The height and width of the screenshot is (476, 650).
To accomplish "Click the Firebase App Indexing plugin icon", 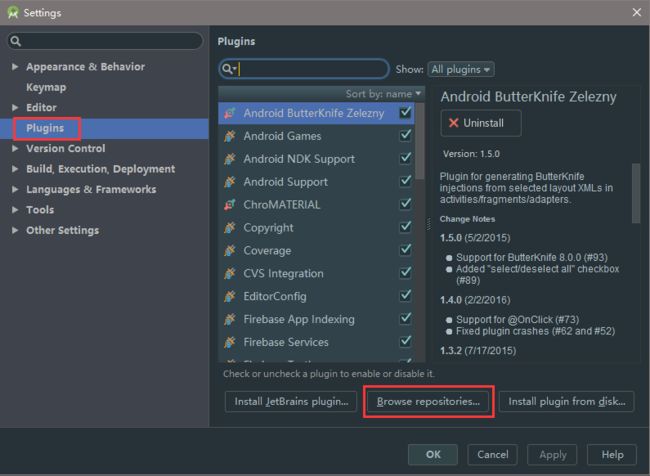I will (x=230, y=319).
